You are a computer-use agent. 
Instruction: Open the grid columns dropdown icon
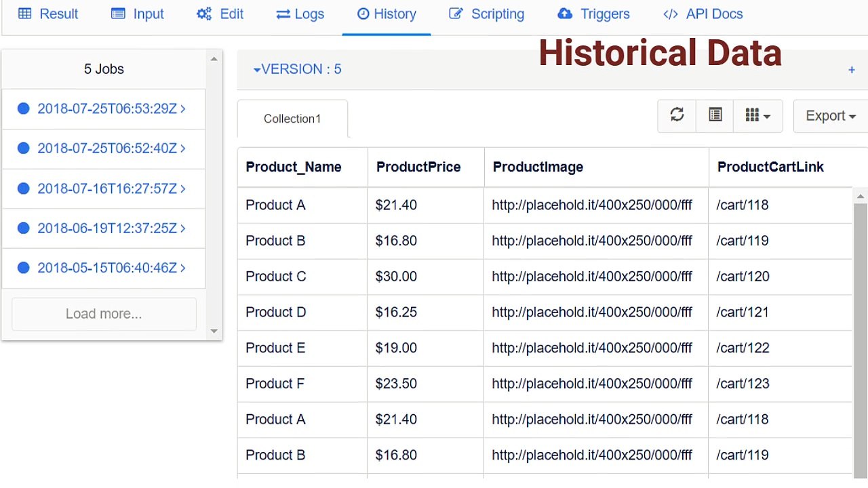[x=757, y=116]
